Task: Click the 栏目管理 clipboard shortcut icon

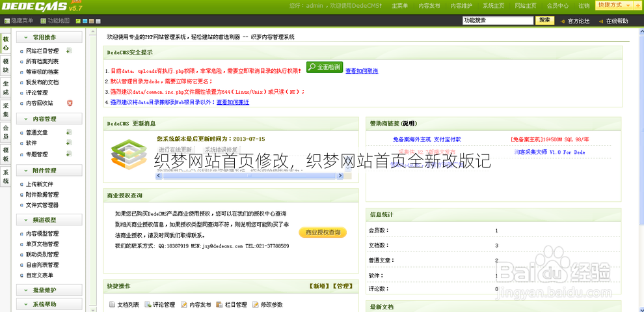Action: tap(220, 305)
